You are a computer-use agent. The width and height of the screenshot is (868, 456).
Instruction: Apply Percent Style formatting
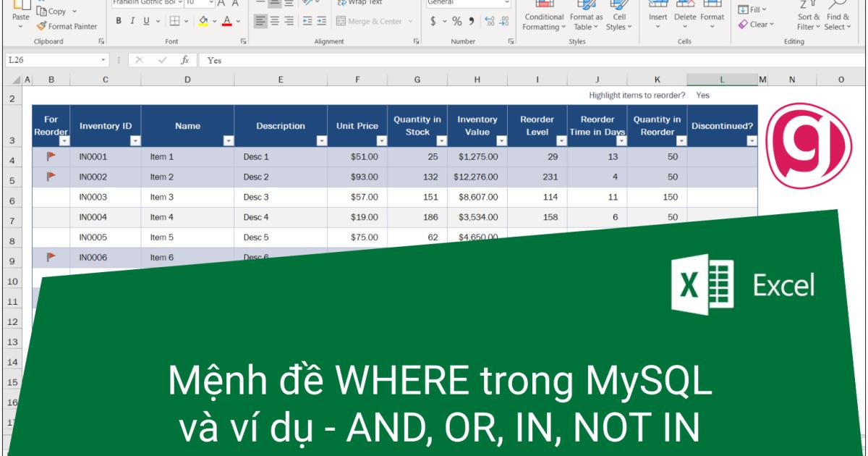[x=457, y=21]
